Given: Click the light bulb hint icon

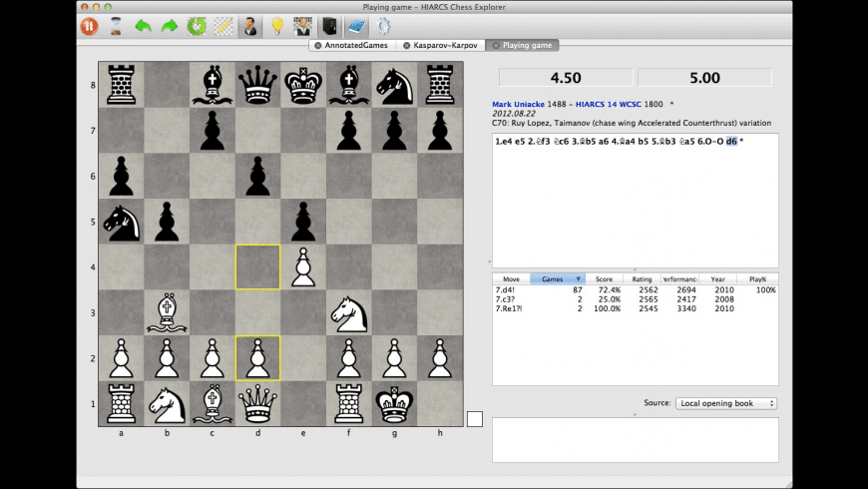Looking at the screenshot, I should (x=276, y=26).
